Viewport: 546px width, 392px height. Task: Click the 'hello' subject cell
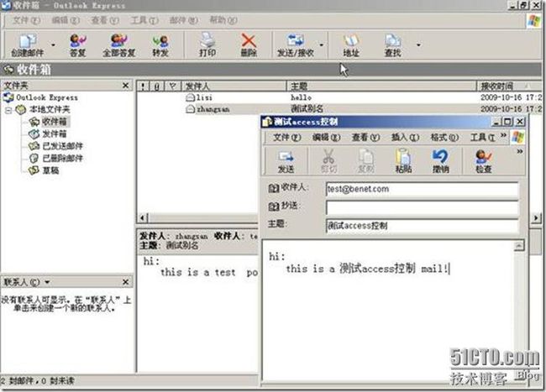pos(301,97)
